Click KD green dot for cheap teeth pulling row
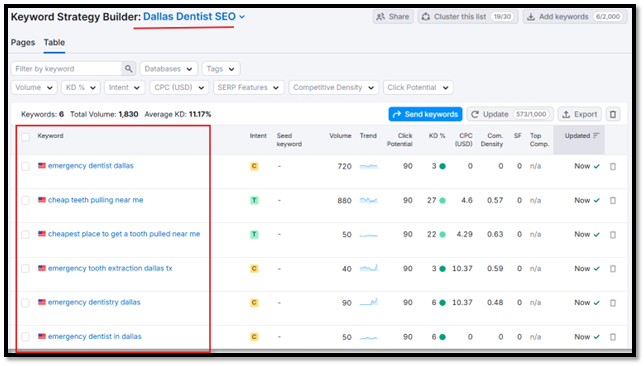The width and height of the screenshot is (644, 366). 442,200
